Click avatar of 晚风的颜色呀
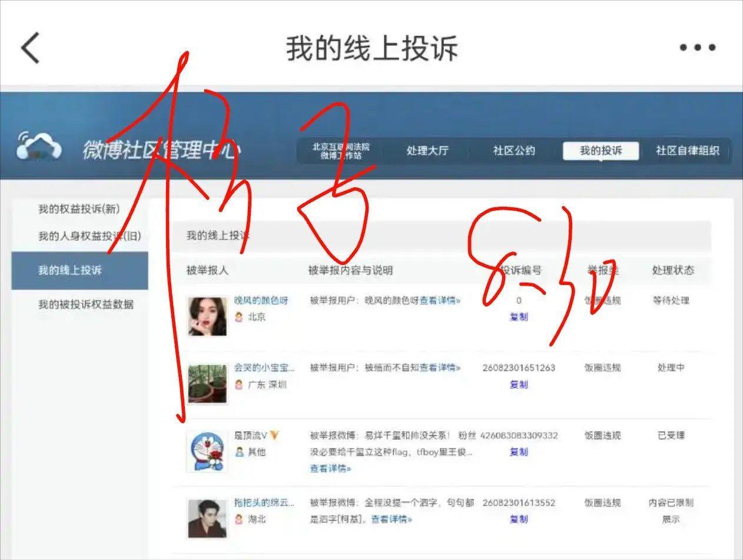743x560 pixels. pos(207,316)
